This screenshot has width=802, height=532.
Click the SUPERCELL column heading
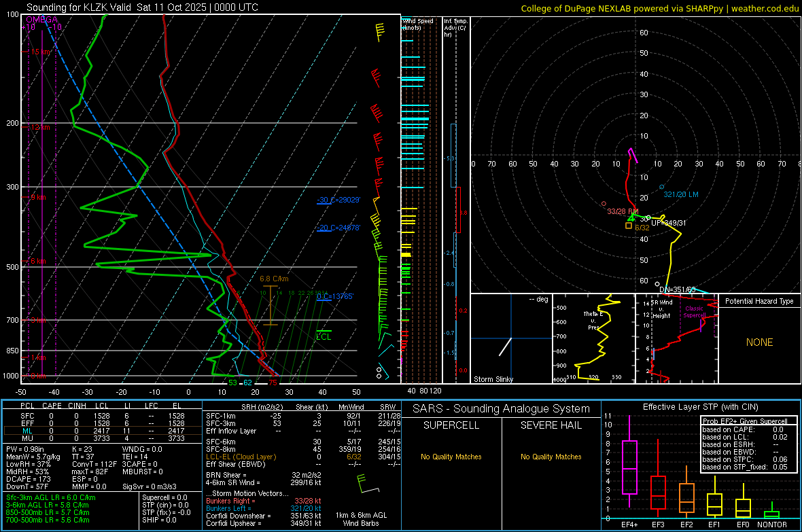pyautogui.click(x=451, y=425)
